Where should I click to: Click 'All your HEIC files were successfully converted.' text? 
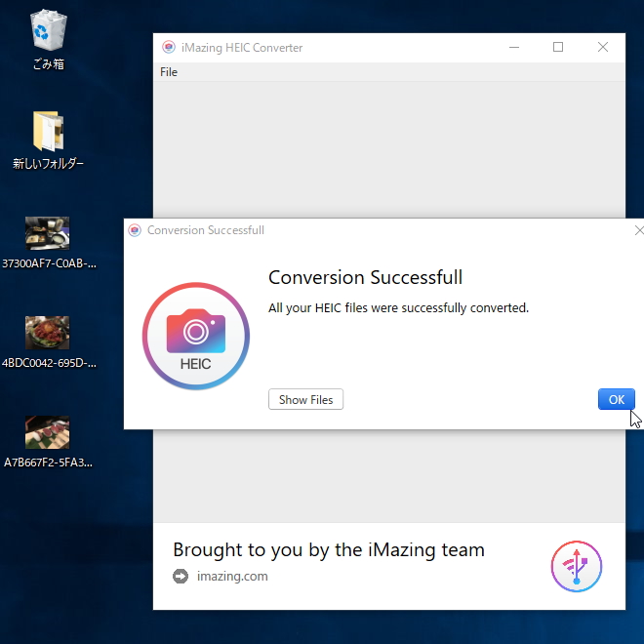point(398,308)
